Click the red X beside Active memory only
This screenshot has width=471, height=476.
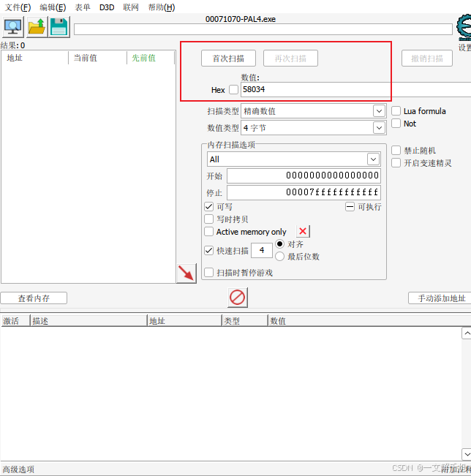click(x=303, y=231)
